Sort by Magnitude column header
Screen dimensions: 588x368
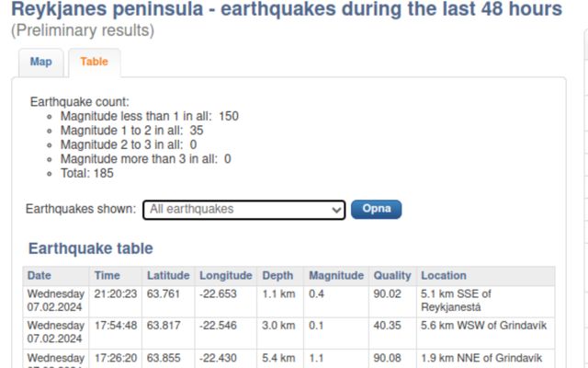click(x=336, y=276)
